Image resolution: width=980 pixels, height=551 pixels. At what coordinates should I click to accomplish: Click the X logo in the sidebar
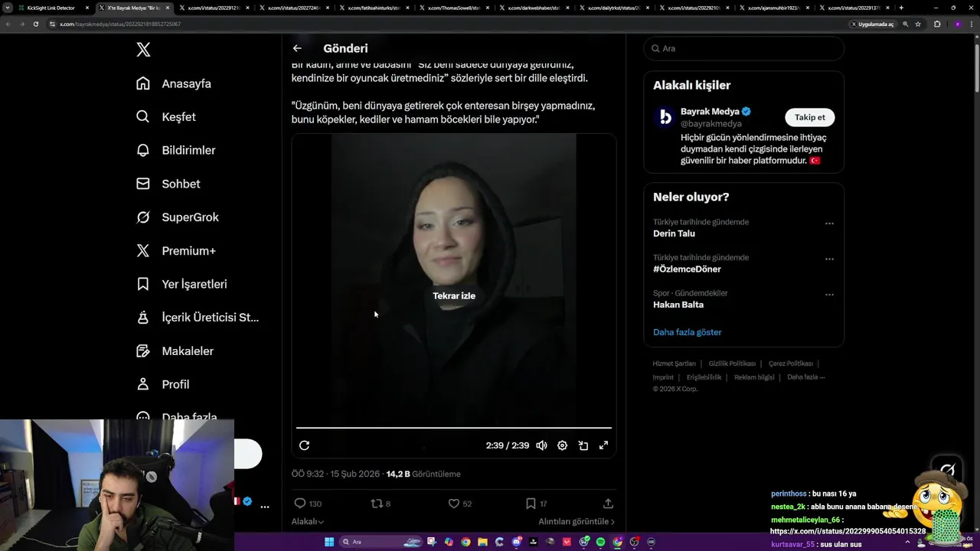coord(143,50)
